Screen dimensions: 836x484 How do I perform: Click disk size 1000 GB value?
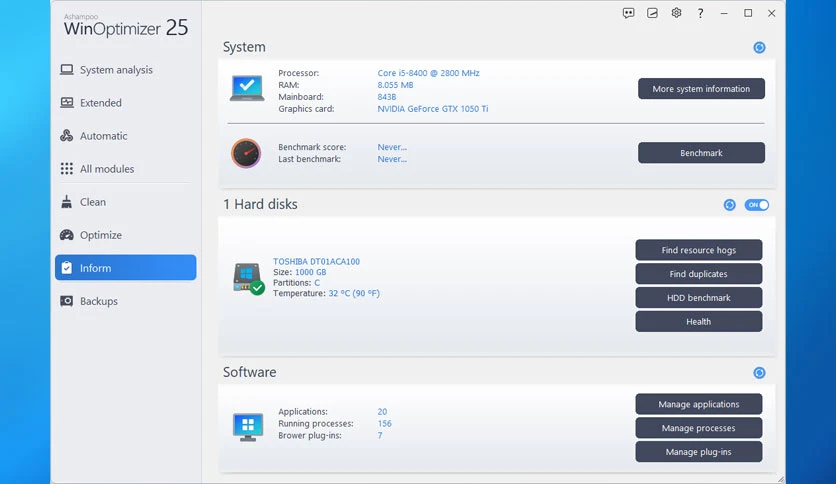pos(310,272)
